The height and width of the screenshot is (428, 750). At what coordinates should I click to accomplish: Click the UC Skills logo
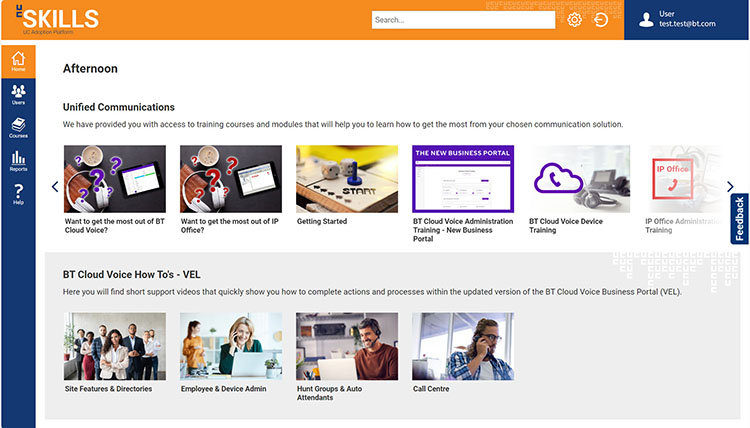57,19
